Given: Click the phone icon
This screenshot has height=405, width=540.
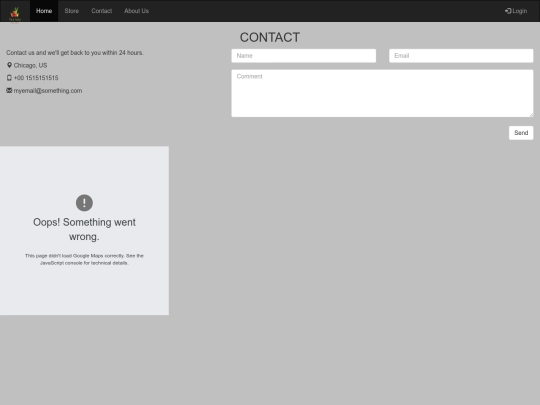Looking at the screenshot, I should (9, 78).
